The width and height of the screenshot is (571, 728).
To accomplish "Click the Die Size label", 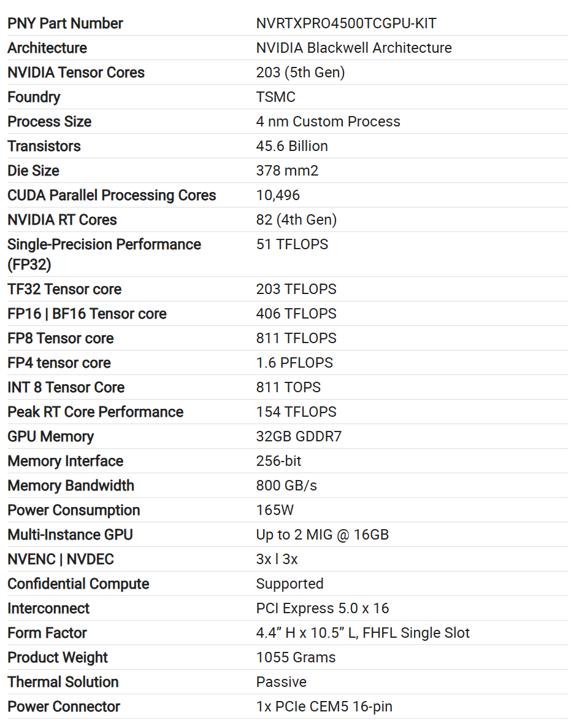I will [x=33, y=171].
